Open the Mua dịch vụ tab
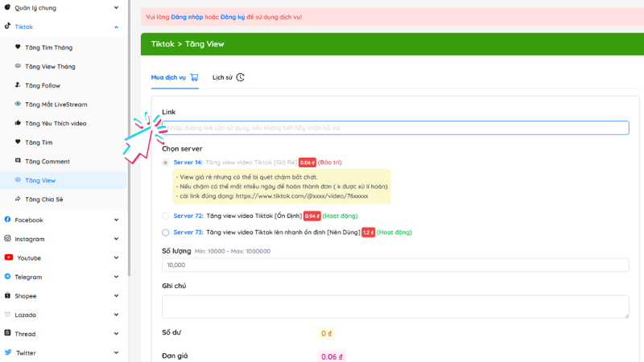644x362 pixels. click(175, 77)
